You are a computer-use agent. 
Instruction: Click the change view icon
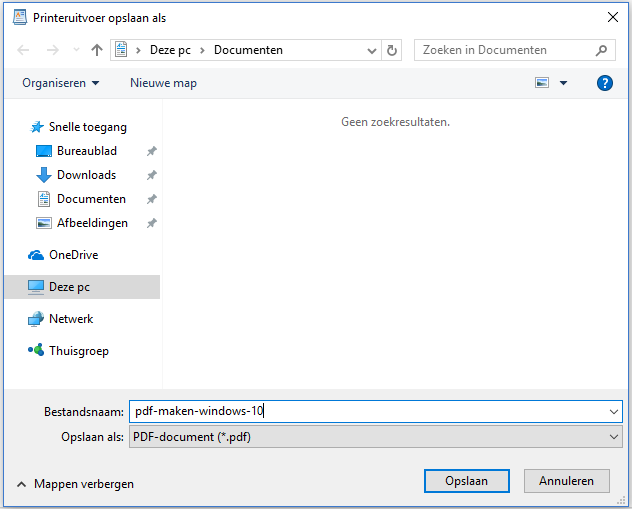542,83
